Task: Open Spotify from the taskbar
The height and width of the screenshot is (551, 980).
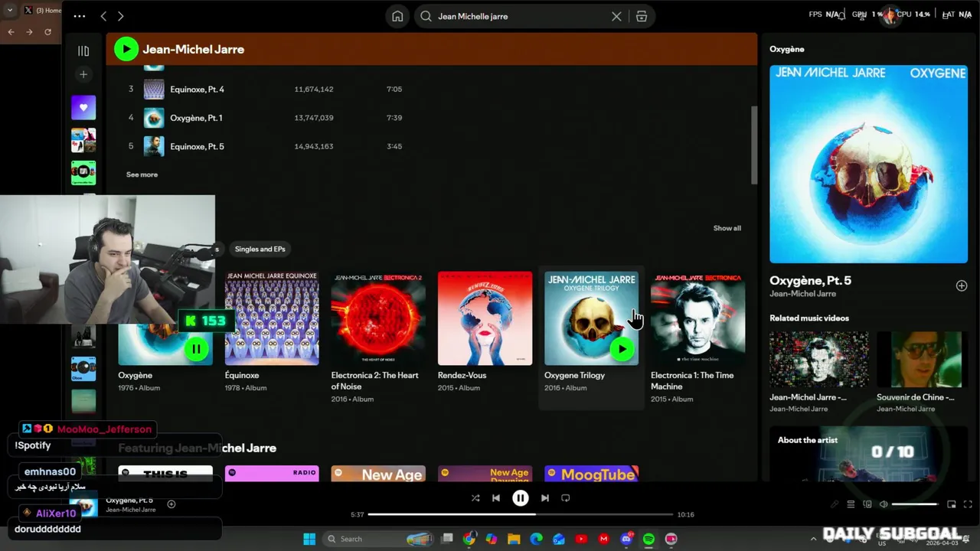Action: click(x=648, y=539)
